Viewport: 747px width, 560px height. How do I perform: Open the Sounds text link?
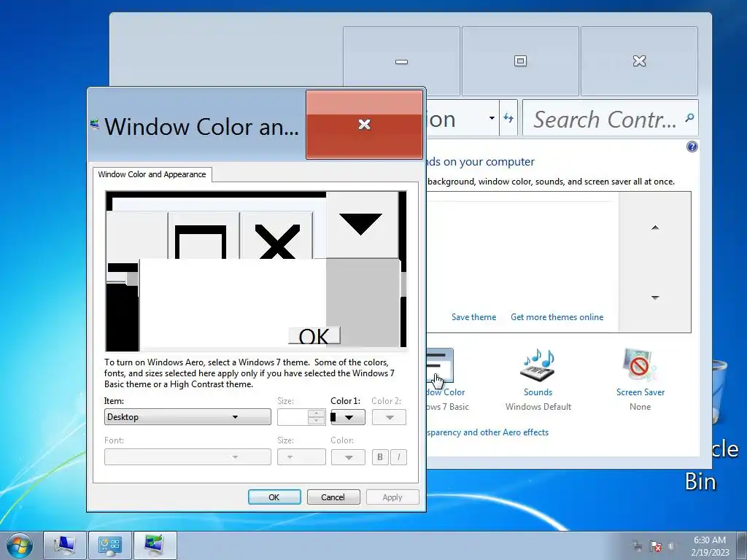pyautogui.click(x=538, y=392)
